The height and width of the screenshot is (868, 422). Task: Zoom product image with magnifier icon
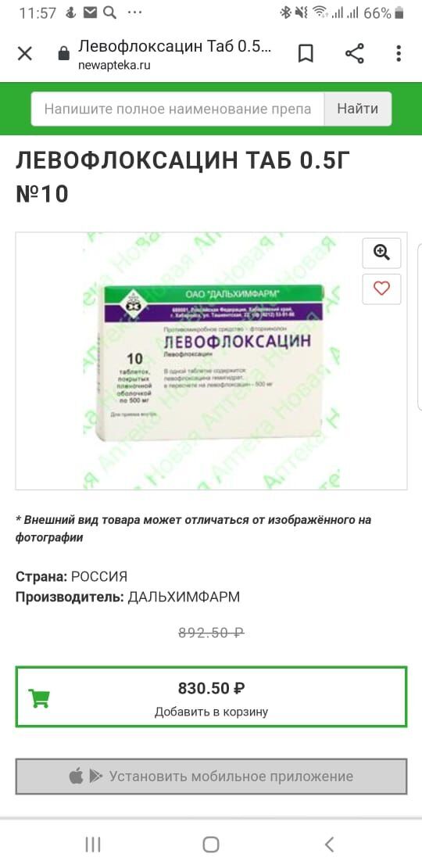point(381,253)
